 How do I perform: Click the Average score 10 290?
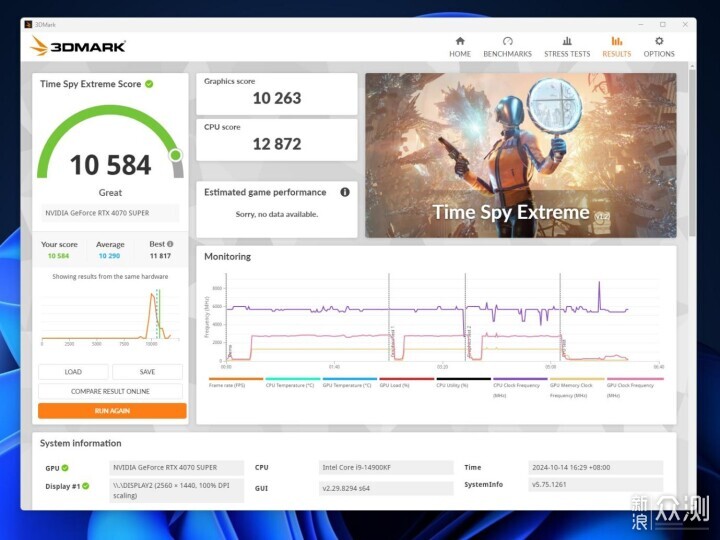(109, 256)
